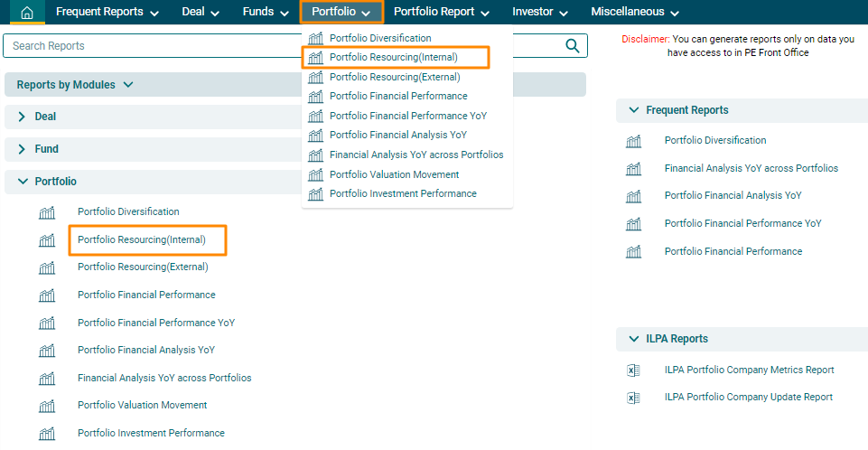
Task: Open the Miscellaneous menu
Action: click(x=635, y=13)
